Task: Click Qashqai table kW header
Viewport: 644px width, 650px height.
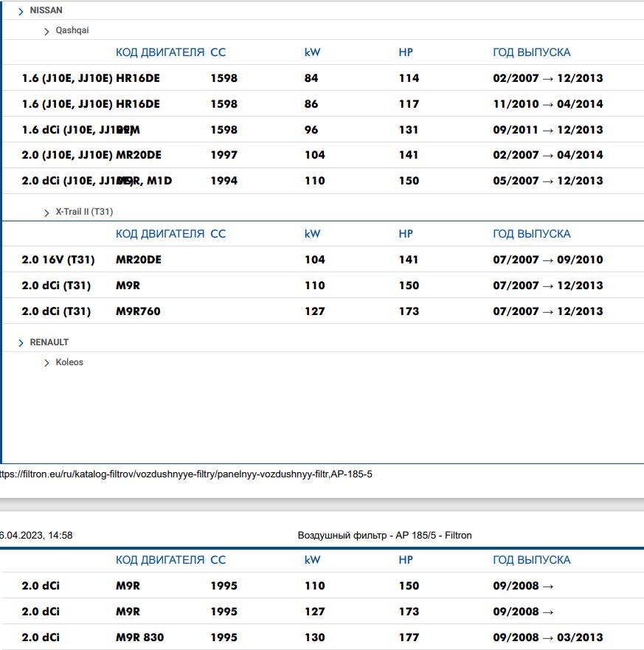Action: pyautogui.click(x=312, y=52)
